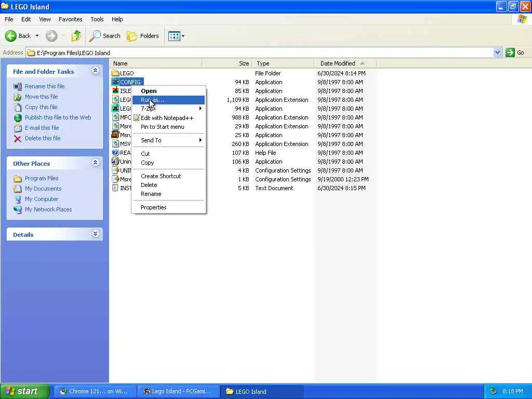Click Move this file link
This screenshot has width=532, height=399.
click(42, 97)
